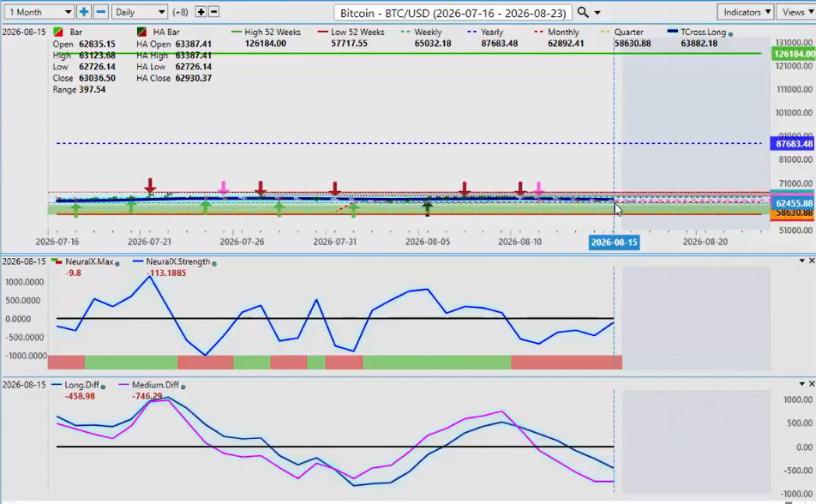Open the Long.Diff panel options arrow
The image size is (816, 504).
point(802,384)
